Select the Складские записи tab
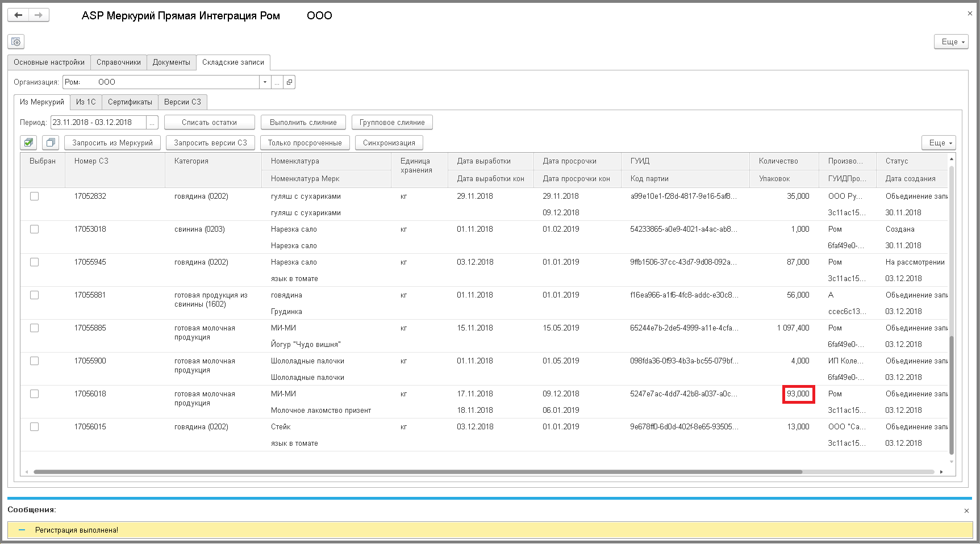Viewport: 980px width, 544px height. 233,62
